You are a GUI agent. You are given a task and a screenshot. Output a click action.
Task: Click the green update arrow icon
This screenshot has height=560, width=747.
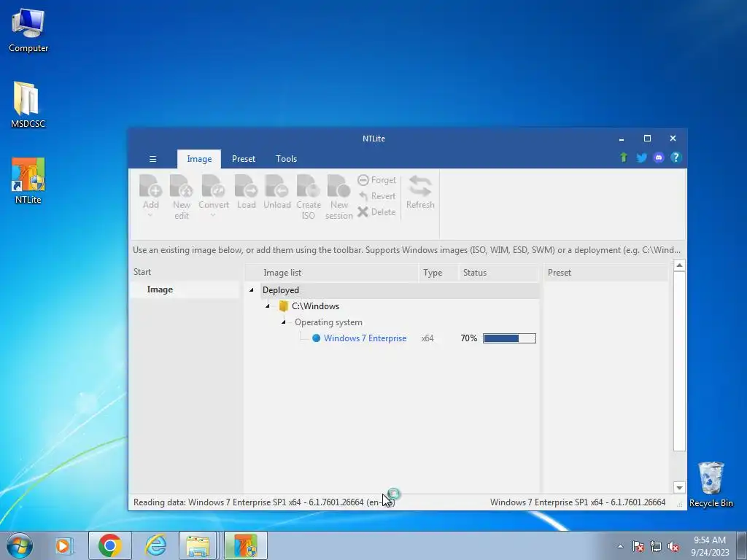pos(624,157)
